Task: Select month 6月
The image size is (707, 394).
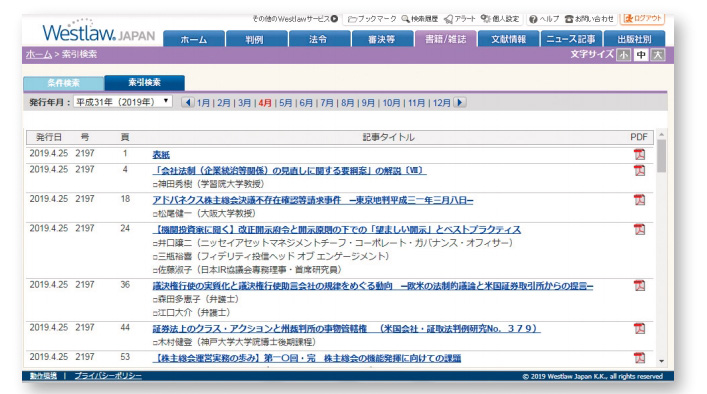Action: point(306,103)
